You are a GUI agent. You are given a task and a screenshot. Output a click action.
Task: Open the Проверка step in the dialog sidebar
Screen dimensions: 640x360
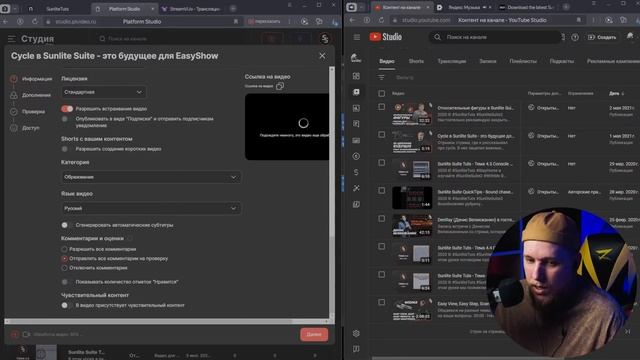(x=28, y=111)
